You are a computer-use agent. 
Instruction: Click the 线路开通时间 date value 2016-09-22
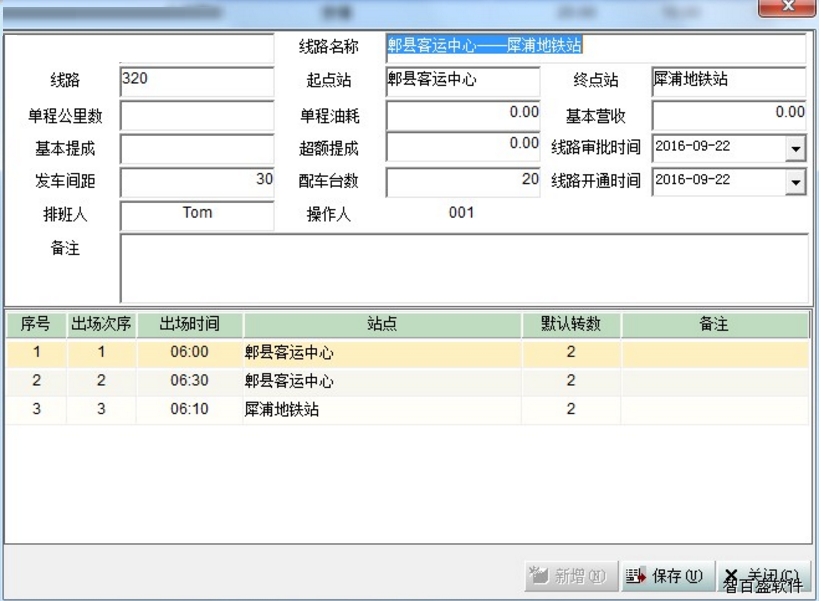pyautogui.click(x=692, y=180)
